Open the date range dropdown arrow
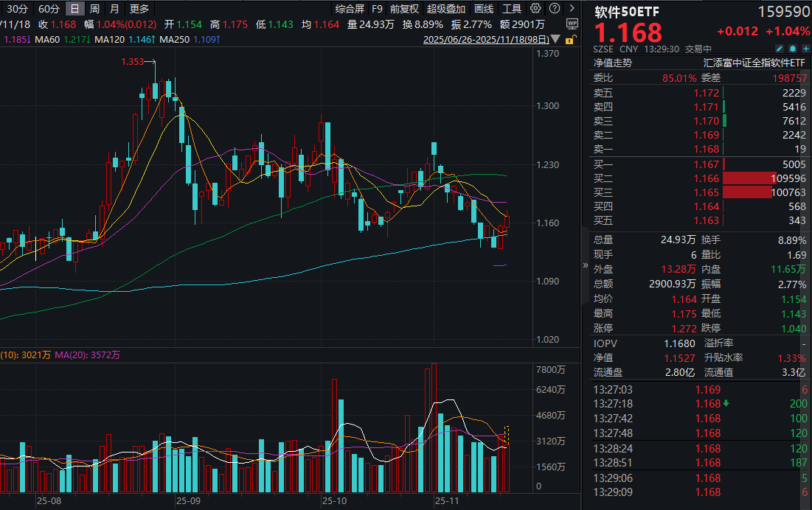Viewport: 812px width, 510px height. tap(555, 38)
